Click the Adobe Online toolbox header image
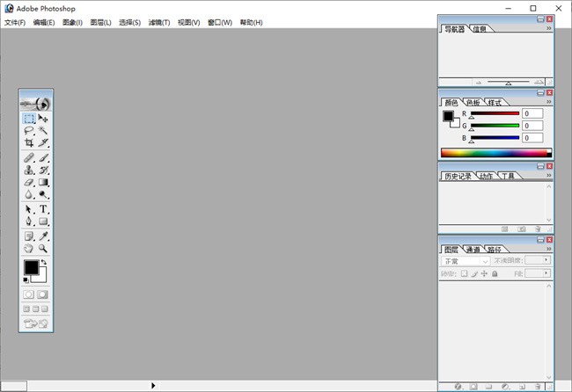The image size is (572, 392). (36, 105)
